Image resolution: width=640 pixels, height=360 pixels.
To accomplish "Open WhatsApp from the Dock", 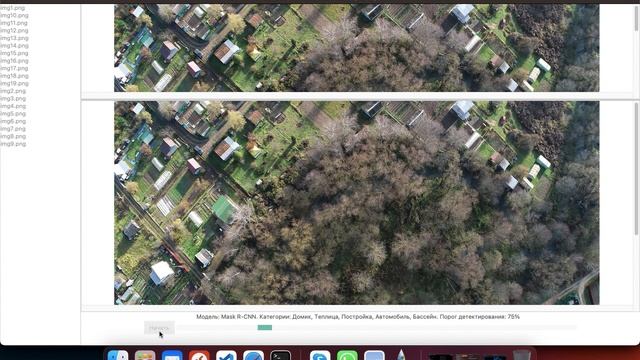I will [347, 355].
